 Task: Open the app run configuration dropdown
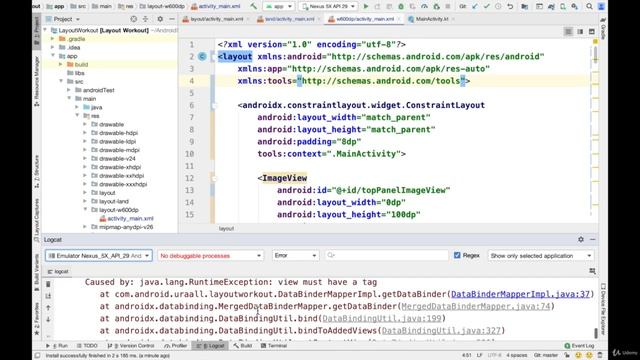pos(279,7)
